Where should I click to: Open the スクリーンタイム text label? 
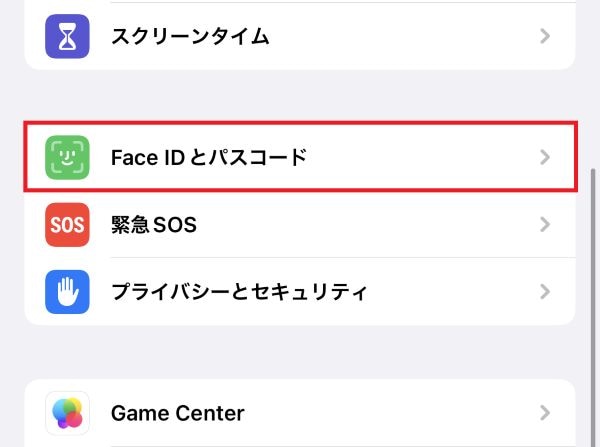tap(190, 37)
